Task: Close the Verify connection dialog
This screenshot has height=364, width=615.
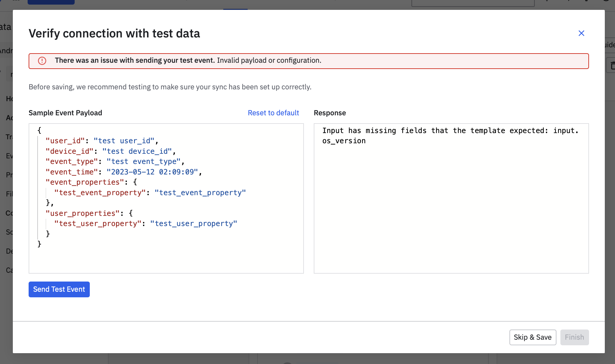Action: click(x=581, y=33)
